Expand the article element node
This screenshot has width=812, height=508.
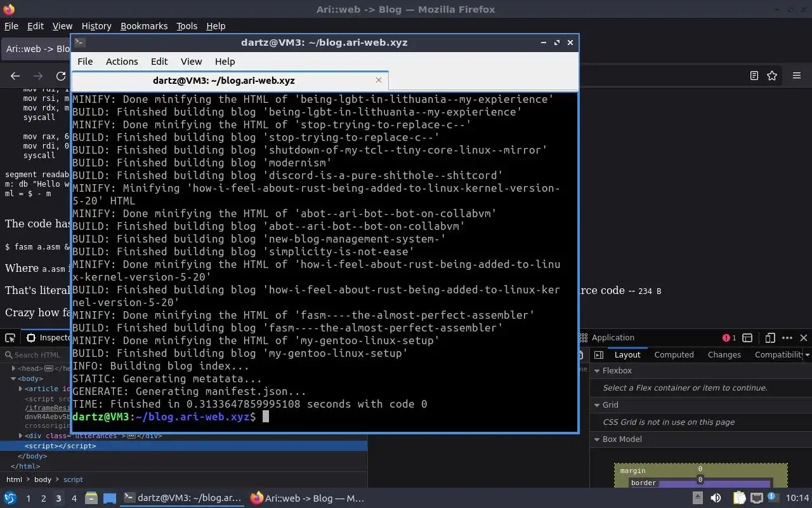click(20, 389)
